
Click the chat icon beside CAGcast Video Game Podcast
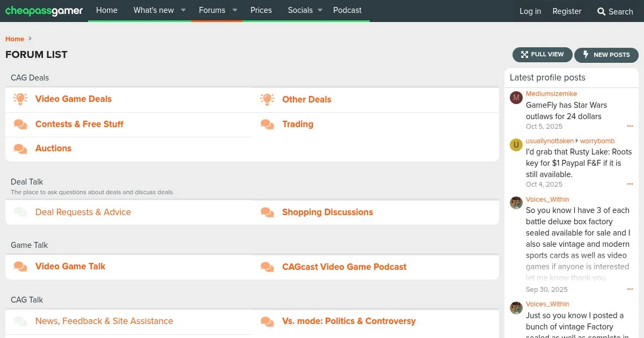(267, 267)
